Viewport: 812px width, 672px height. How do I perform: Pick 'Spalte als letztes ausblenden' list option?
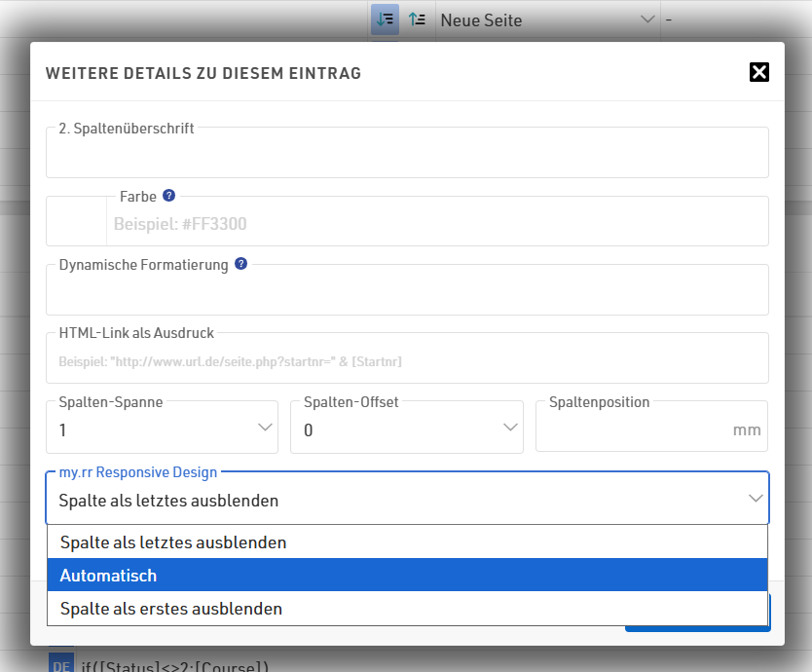407,542
